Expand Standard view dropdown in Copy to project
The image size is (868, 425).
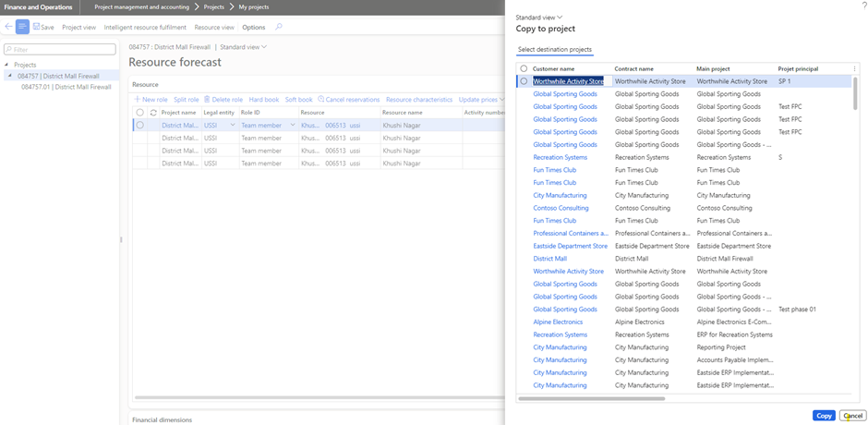point(538,17)
